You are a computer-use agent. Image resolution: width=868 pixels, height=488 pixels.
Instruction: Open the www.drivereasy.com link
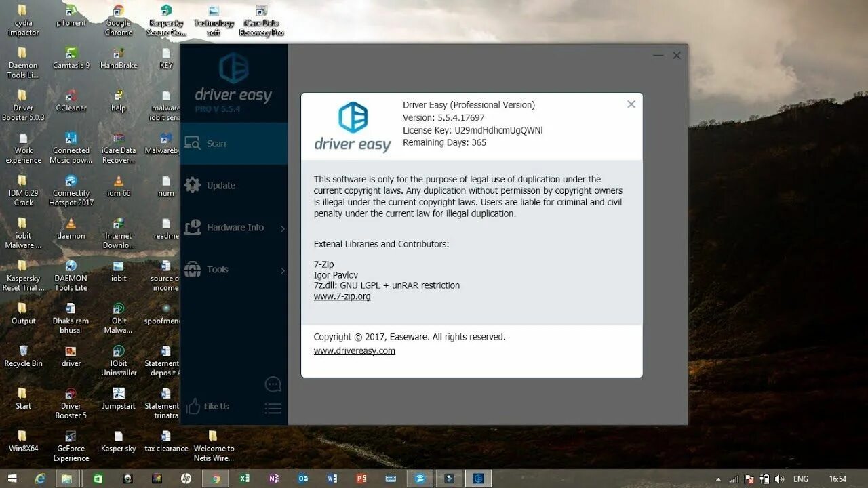click(x=354, y=351)
